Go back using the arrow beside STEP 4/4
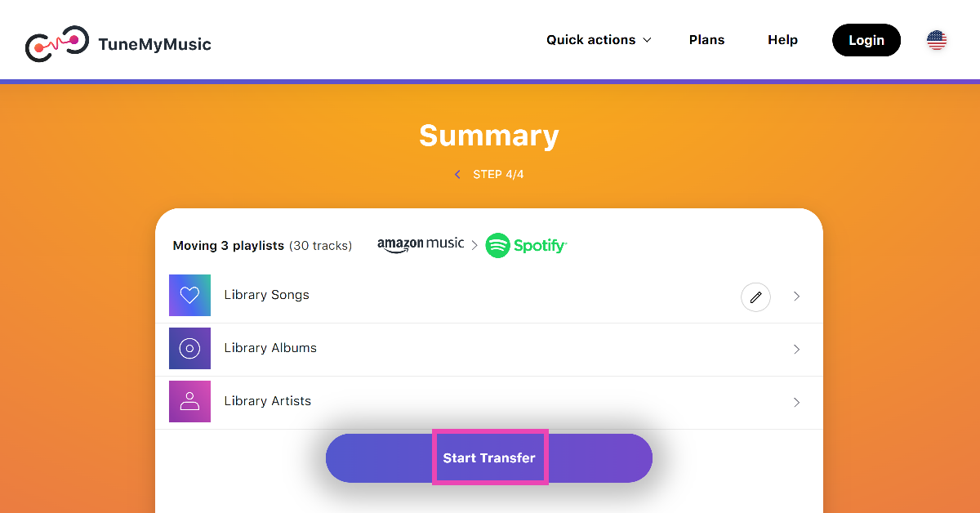 point(457,175)
